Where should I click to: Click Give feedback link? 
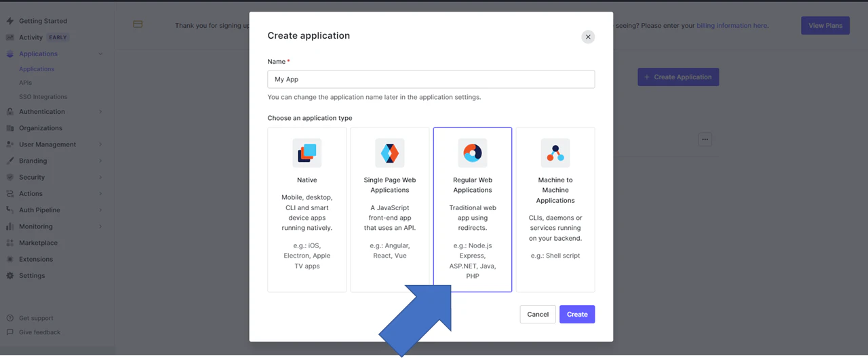point(39,332)
